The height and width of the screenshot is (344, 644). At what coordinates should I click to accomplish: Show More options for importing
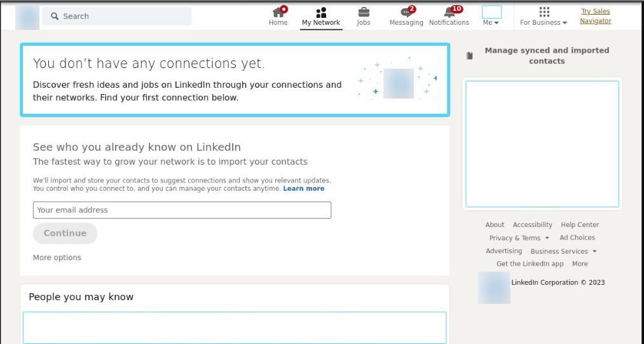coord(57,258)
